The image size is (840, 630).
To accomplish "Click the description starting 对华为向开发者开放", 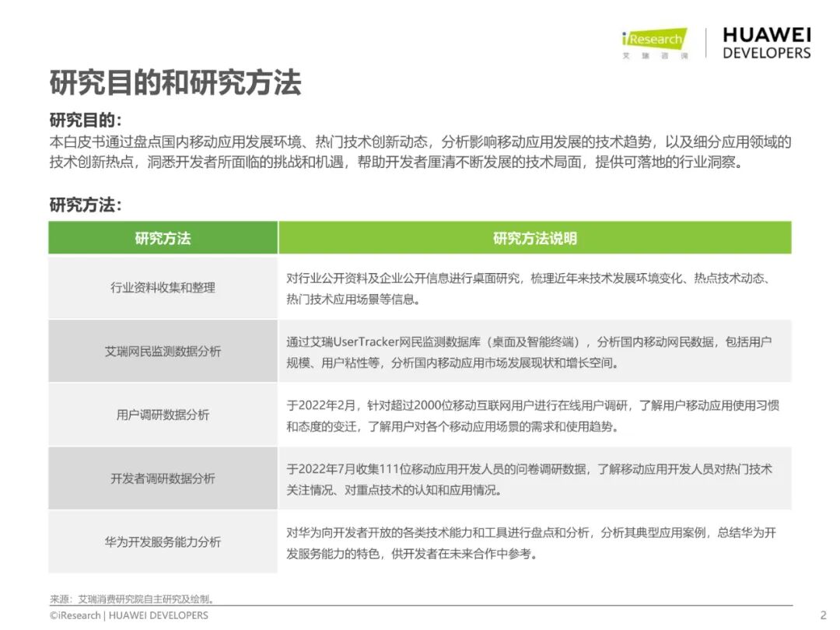I will coord(531,543).
